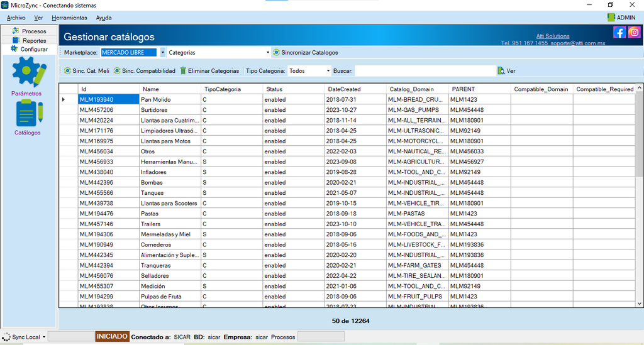Screen dimensions: 644x345
Task: Click the Eliminar Categorias trash icon
Action: [183, 71]
